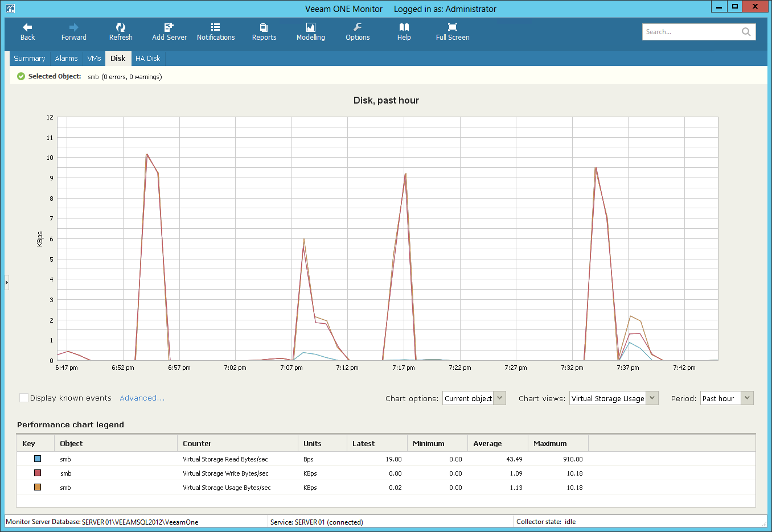The image size is (772, 532).
Task: Select the Disk tab
Action: [x=118, y=59]
